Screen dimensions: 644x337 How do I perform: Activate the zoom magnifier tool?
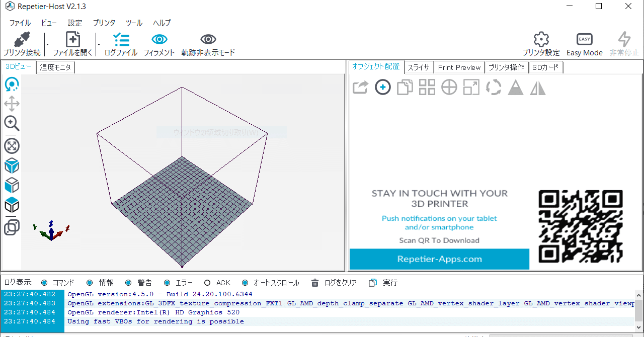(x=12, y=123)
